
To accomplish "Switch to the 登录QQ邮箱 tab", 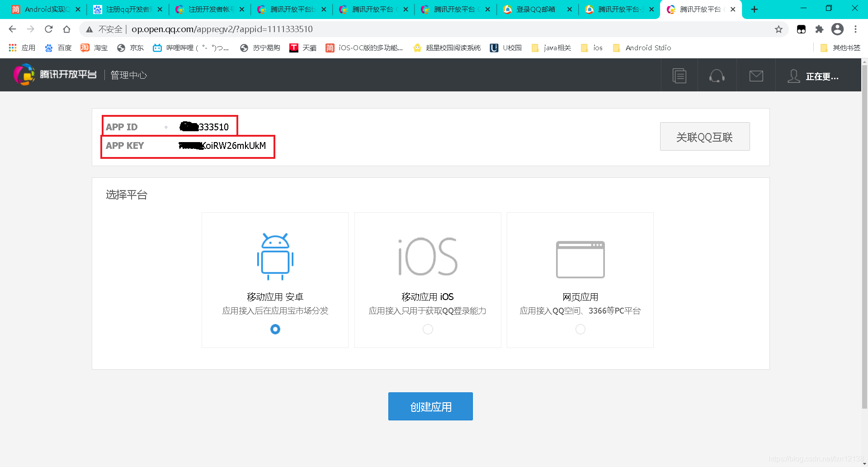I will click(x=537, y=9).
